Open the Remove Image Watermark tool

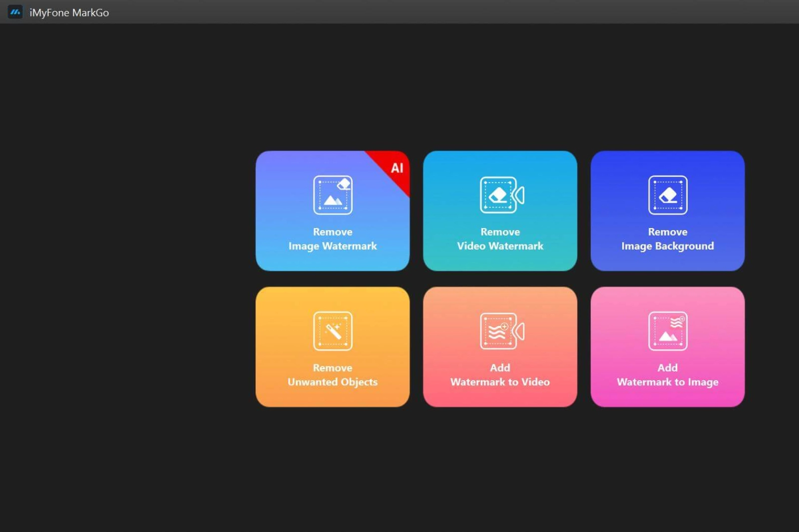pyautogui.click(x=333, y=211)
